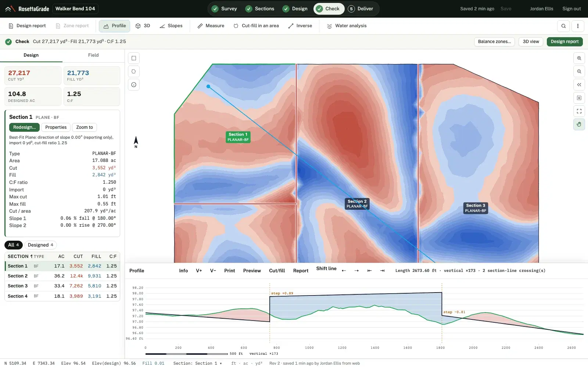Toggle the 3D view toolbar button
Viewport: 588px width, 368px height.
pos(143,26)
